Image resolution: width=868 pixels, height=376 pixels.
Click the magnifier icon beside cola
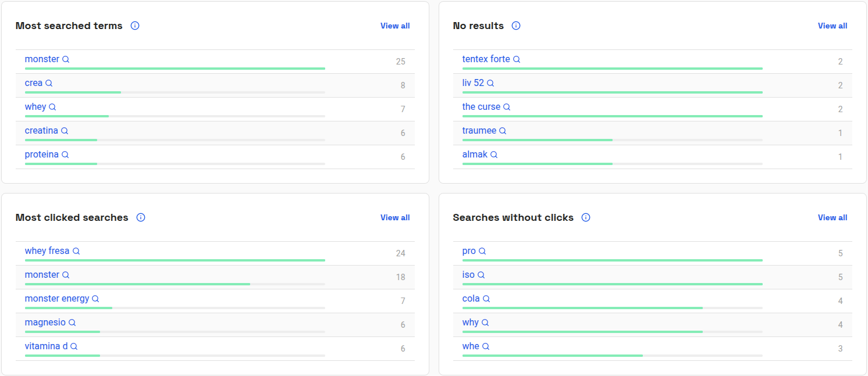pos(486,299)
